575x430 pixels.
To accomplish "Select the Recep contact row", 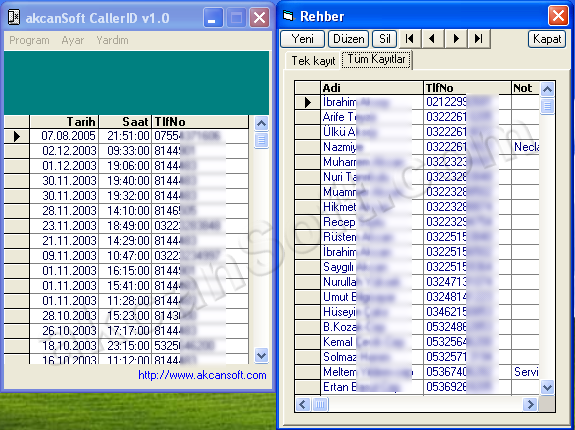I will 417,223.
